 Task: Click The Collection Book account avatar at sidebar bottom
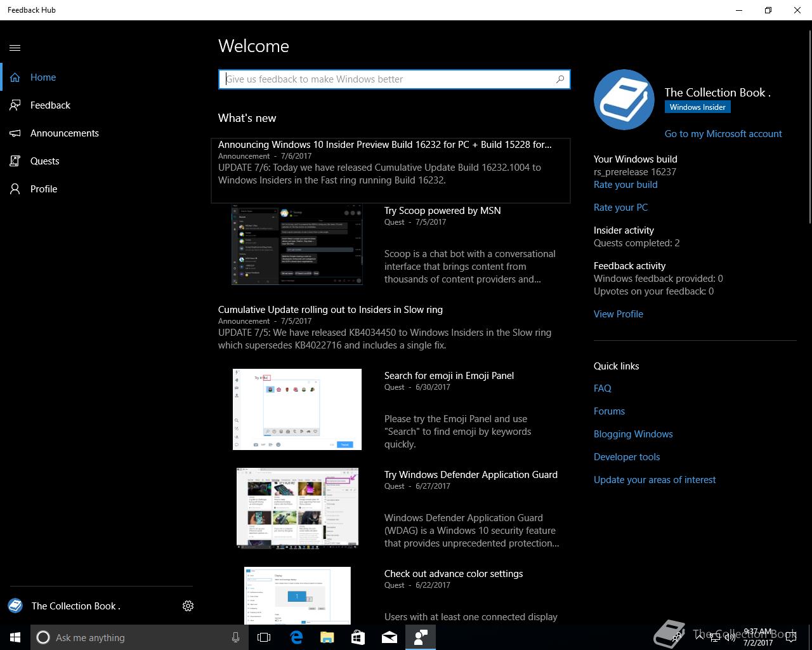tap(15, 606)
